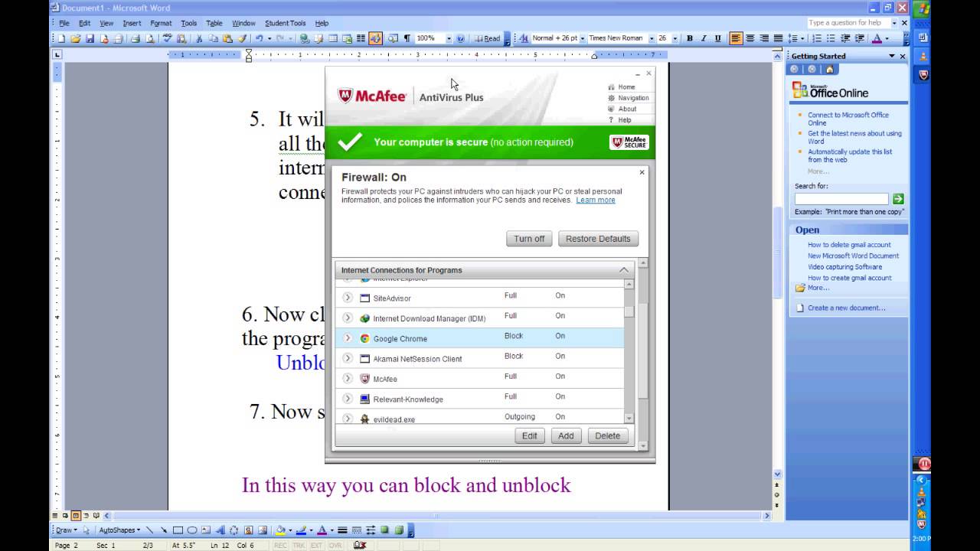Click the Search go arrow in Getting Started
This screenshot has width=980, height=551.
point(898,199)
